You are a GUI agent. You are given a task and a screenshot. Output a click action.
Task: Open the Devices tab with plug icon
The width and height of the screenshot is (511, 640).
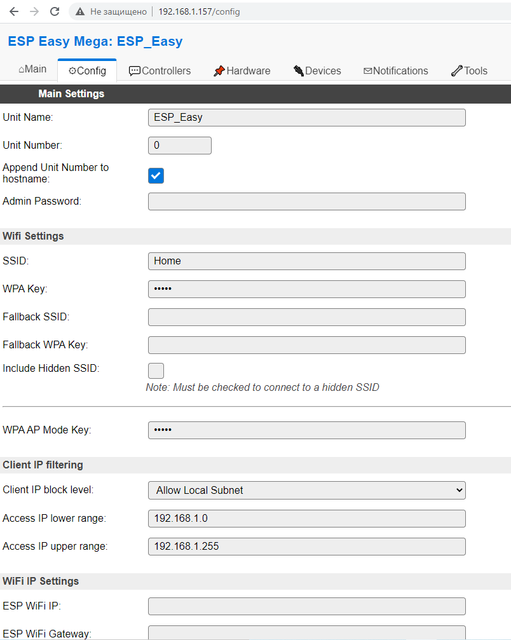coord(317,71)
